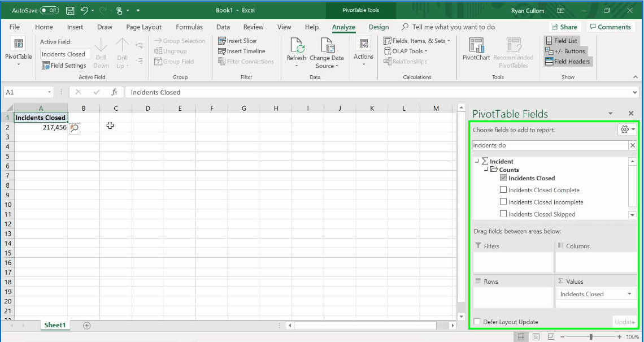This screenshot has height=342, width=644.
Task: Open the Comments button
Action: tap(610, 27)
